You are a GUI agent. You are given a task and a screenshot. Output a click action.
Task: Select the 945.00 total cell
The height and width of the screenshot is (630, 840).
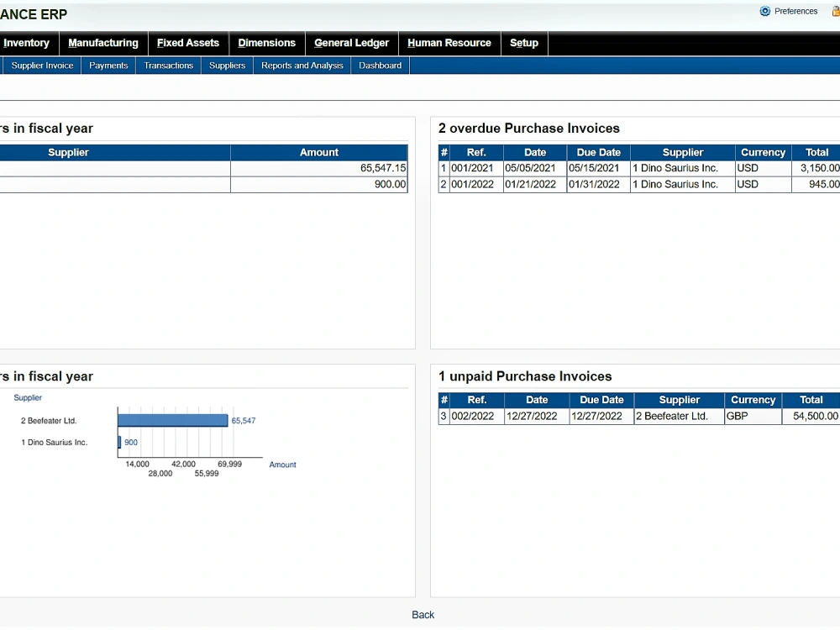816,184
